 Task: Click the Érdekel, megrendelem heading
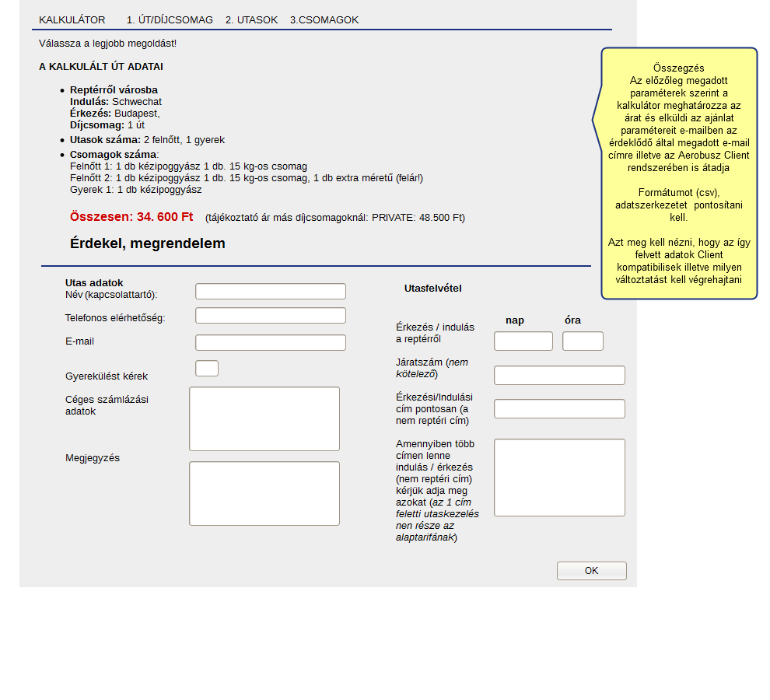[x=148, y=243]
